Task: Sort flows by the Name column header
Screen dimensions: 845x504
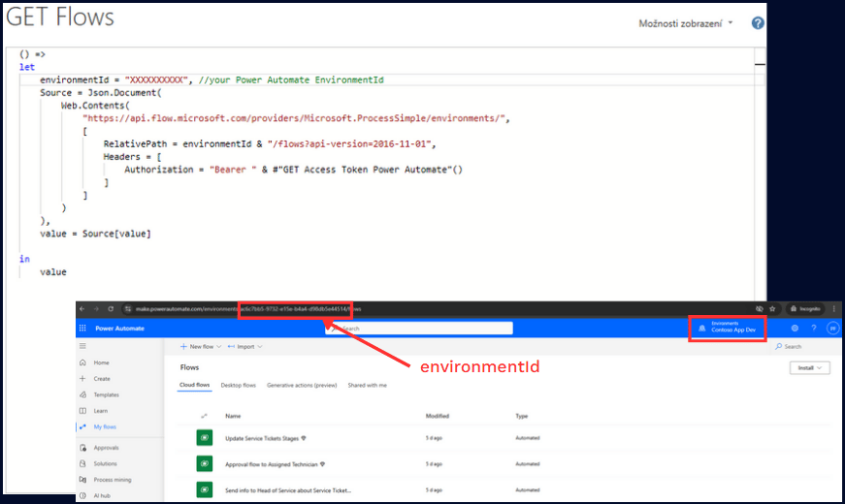Action: coord(233,416)
